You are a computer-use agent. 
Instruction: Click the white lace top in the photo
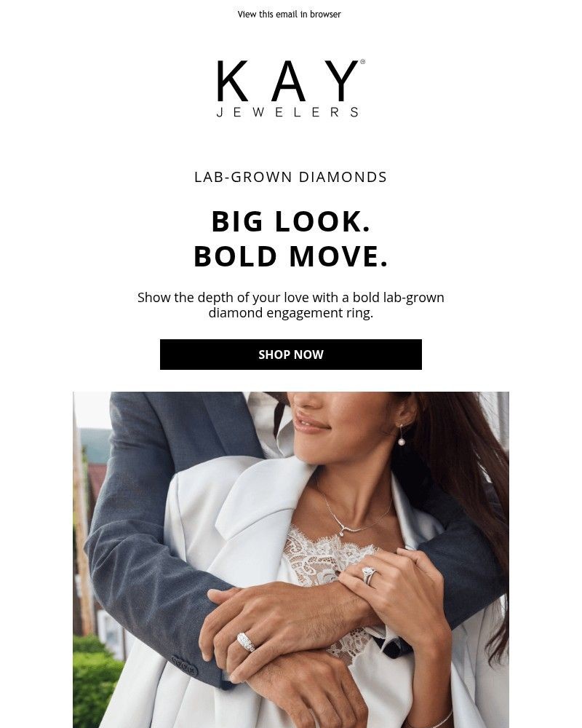(x=325, y=557)
